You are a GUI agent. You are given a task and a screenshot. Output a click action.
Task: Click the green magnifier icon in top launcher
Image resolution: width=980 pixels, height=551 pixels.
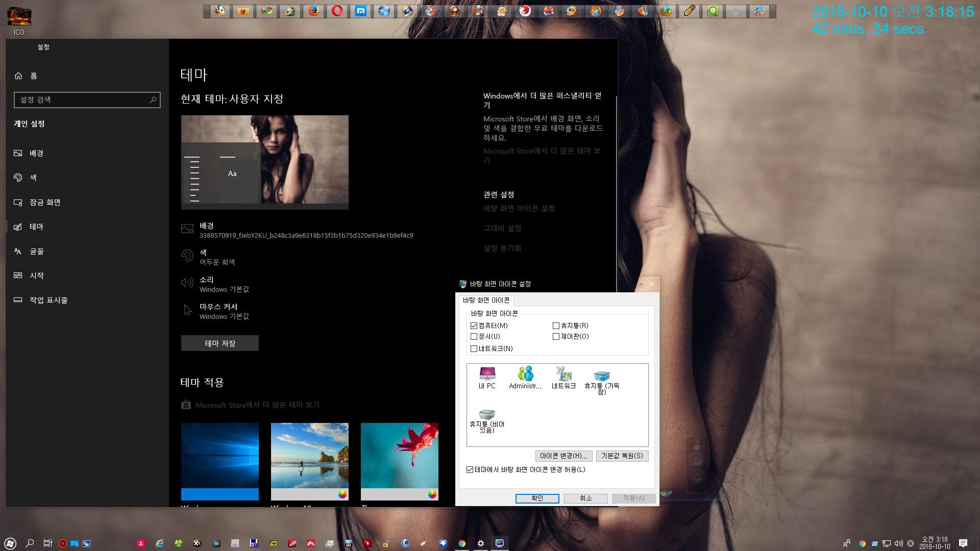click(713, 11)
